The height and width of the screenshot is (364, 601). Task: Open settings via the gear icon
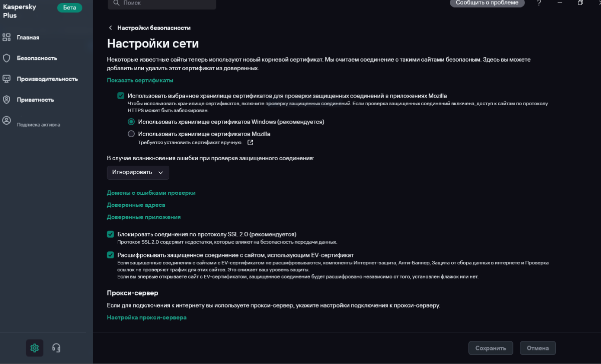(35, 348)
